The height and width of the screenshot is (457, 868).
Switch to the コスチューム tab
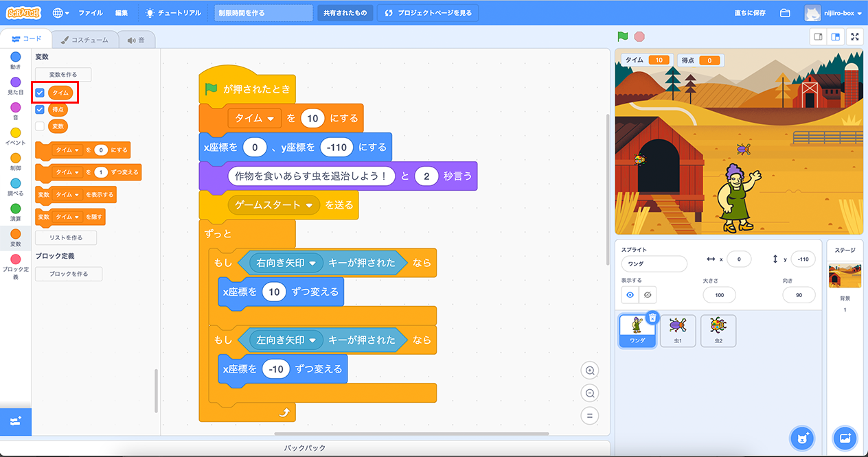(84, 40)
